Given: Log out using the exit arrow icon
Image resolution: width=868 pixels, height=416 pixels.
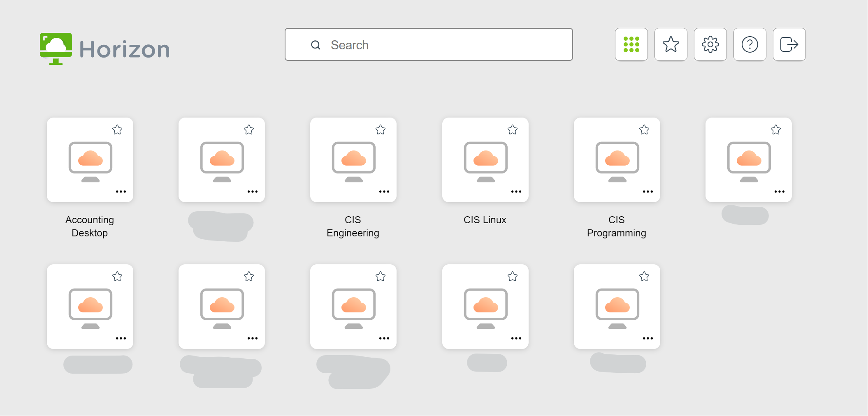Looking at the screenshot, I should (789, 44).
